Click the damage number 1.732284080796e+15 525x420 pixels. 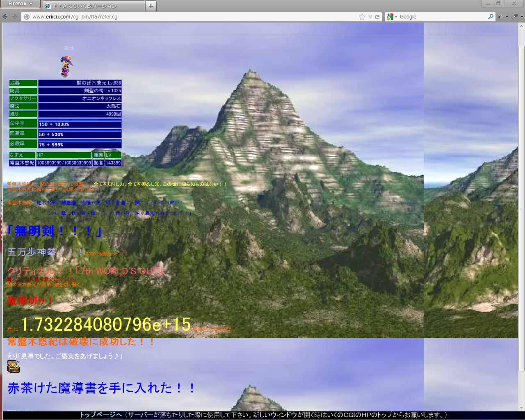click(x=106, y=324)
